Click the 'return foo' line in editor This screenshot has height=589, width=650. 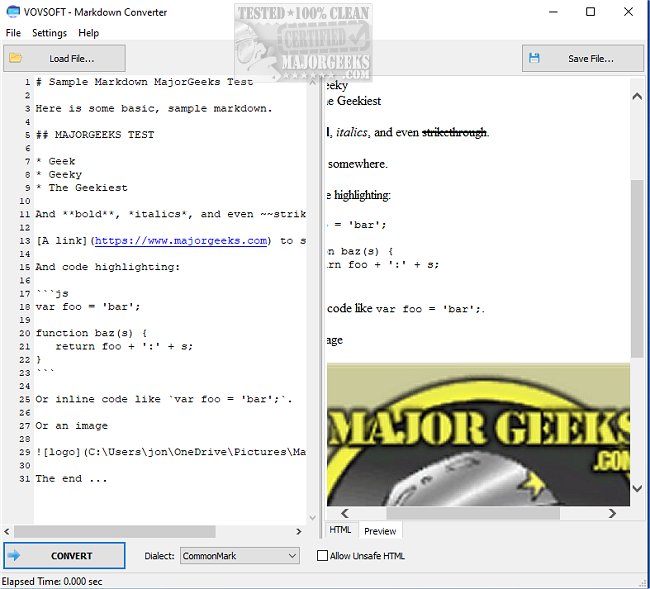coord(124,346)
